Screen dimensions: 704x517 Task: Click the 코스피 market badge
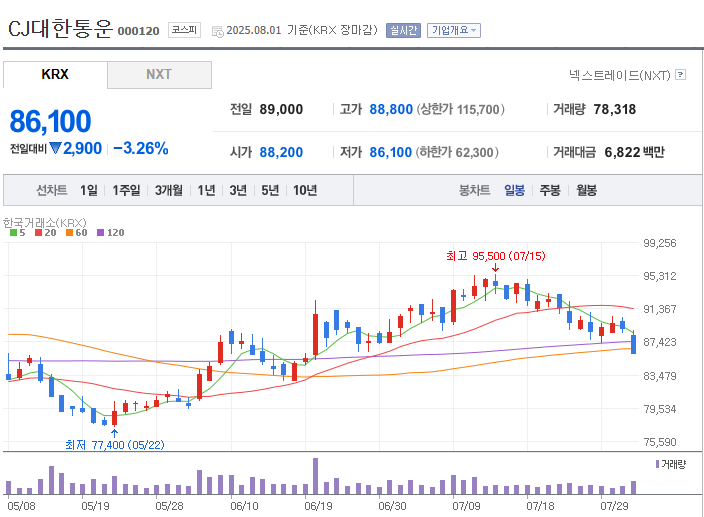click(184, 30)
